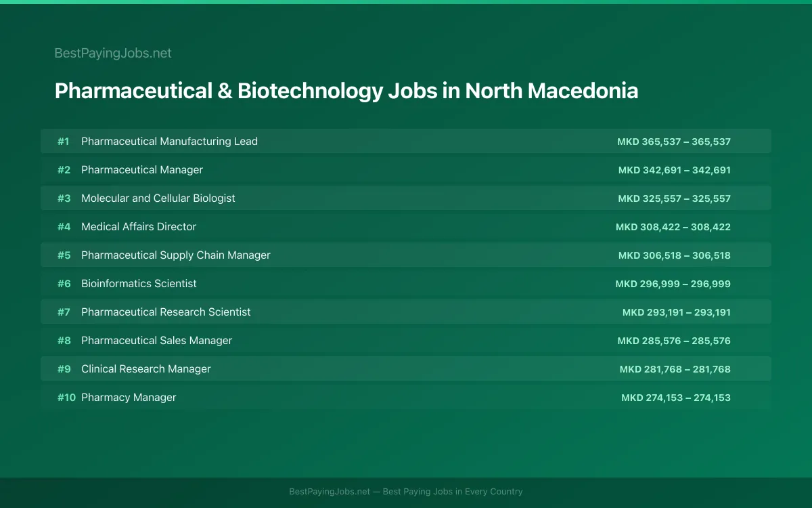Click salary MKD 308,422 – 308,422
This screenshot has width=812, height=508.
673,227
